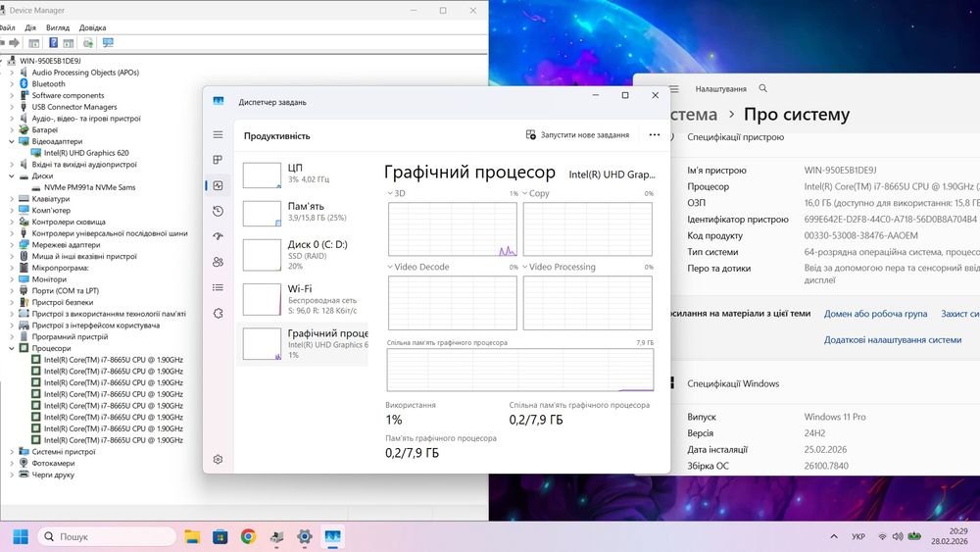Open the volume control in system tray
980x552 pixels.
(x=898, y=536)
